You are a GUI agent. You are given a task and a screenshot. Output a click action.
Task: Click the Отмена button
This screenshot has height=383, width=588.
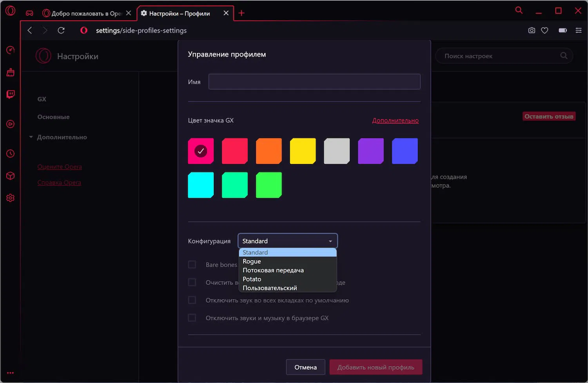coord(306,367)
